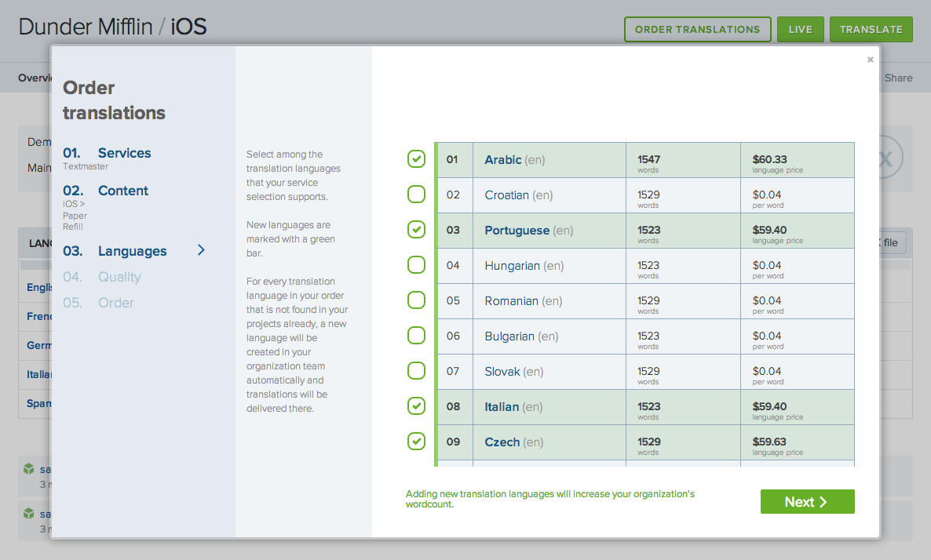Go to step 02 Content

click(x=122, y=191)
